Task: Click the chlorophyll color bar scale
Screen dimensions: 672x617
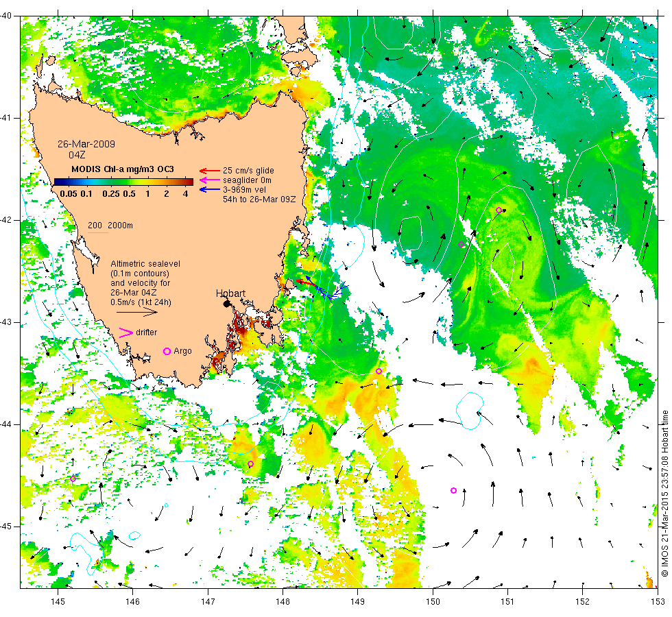Action: (123, 182)
